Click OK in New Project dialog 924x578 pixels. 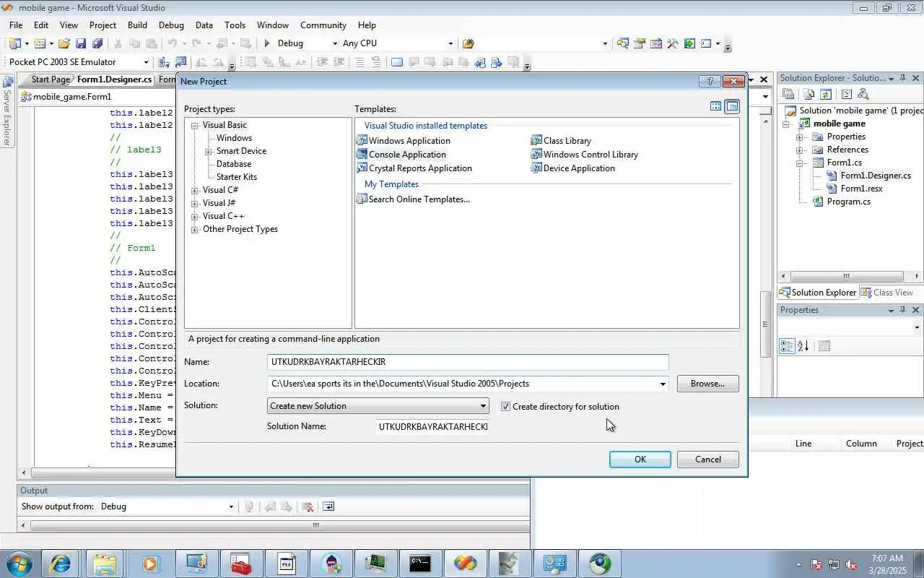[x=640, y=460]
